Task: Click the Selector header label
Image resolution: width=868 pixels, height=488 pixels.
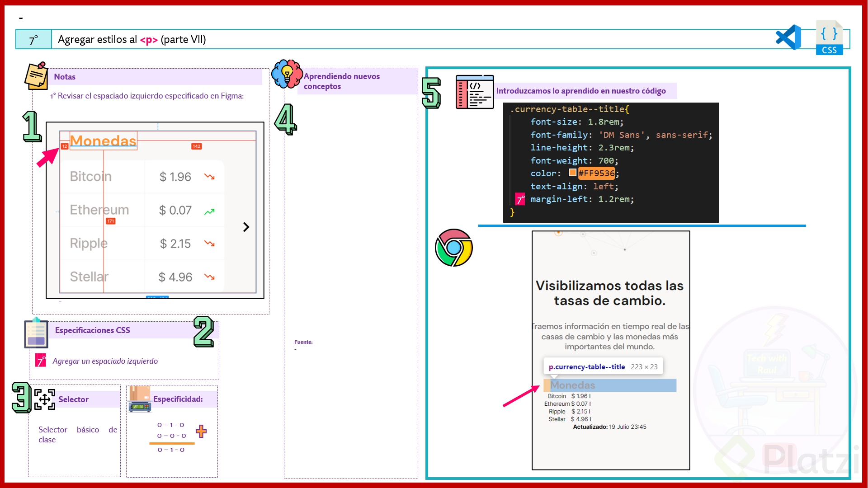Action: [73, 399]
